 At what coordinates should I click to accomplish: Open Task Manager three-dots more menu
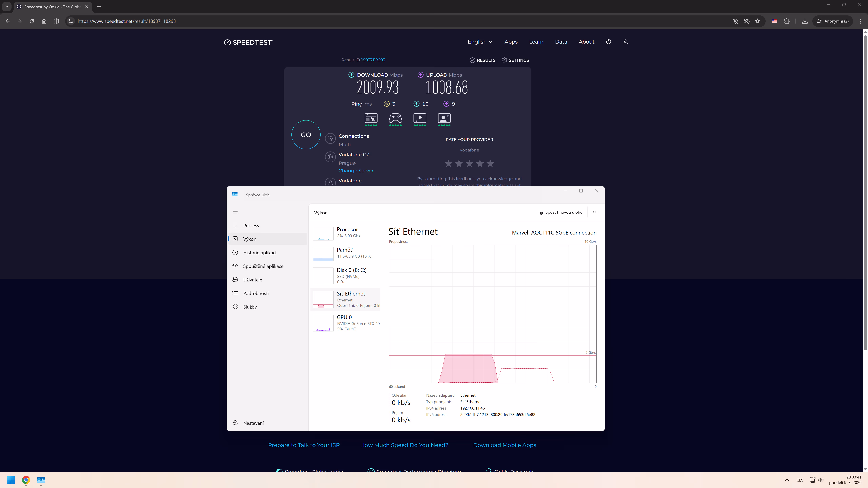595,212
